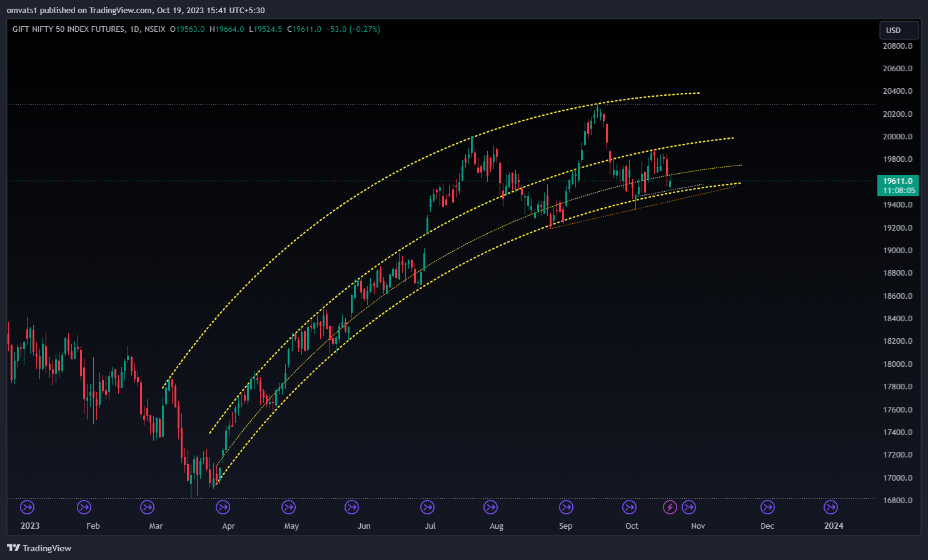Click the 18400.0 price scale label
The height and width of the screenshot is (560, 928).
coord(897,319)
